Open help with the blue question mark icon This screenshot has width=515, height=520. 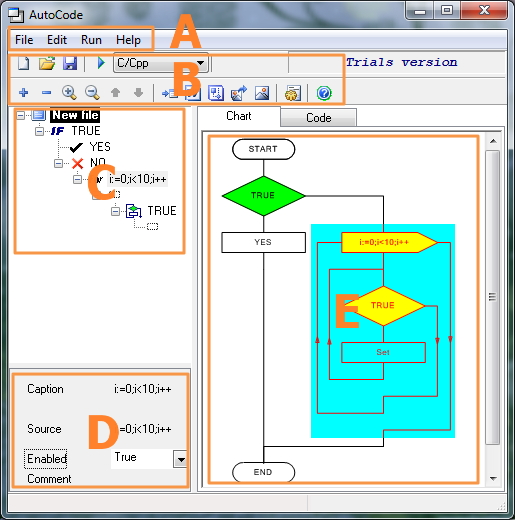[x=324, y=93]
